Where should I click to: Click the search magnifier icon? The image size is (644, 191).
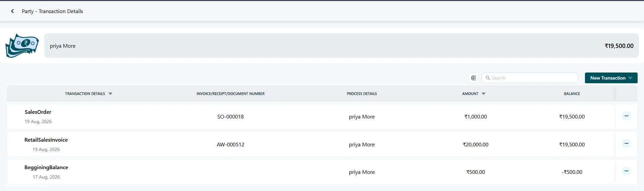[488, 78]
